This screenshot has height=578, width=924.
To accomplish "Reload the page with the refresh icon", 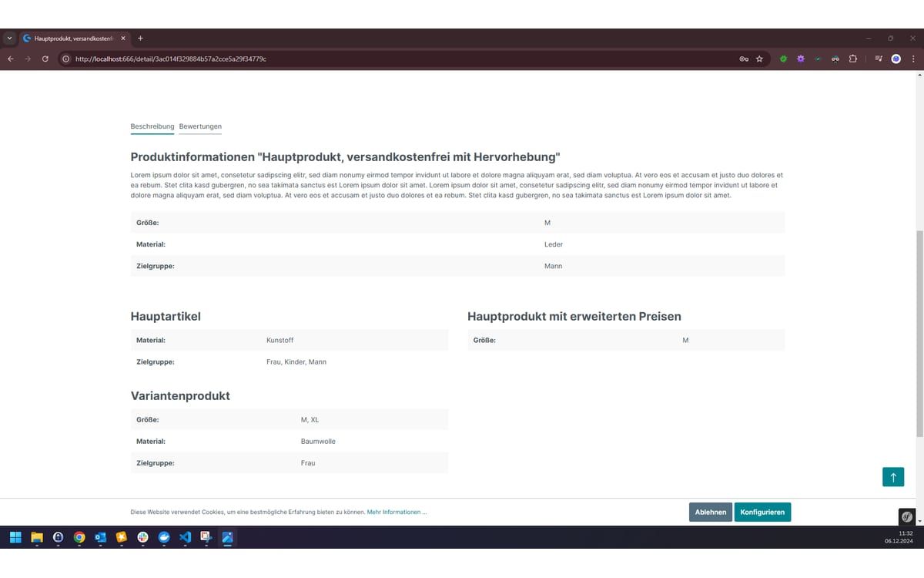I will (x=45, y=59).
